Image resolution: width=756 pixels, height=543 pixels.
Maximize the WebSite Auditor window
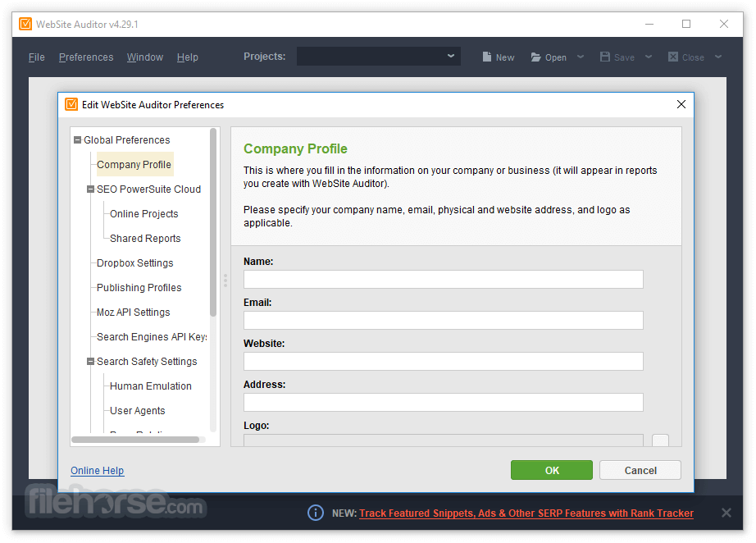point(686,24)
